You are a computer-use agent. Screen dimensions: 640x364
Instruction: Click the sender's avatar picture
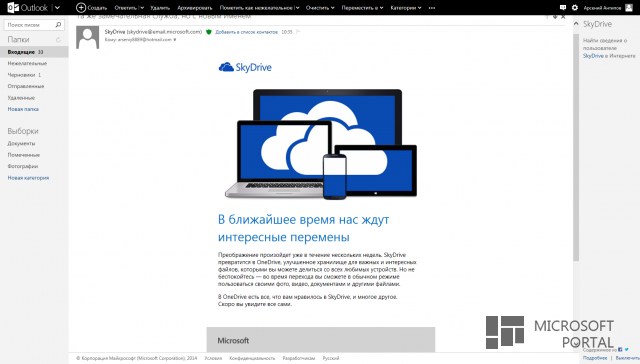click(87, 38)
